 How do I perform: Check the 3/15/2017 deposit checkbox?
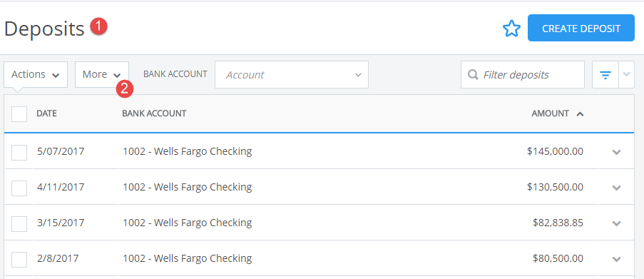(x=19, y=224)
